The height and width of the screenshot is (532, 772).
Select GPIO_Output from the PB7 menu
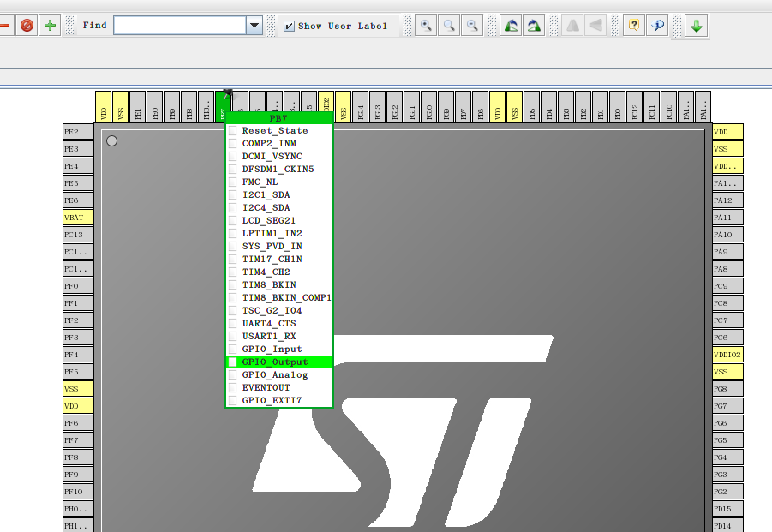coord(274,362)
